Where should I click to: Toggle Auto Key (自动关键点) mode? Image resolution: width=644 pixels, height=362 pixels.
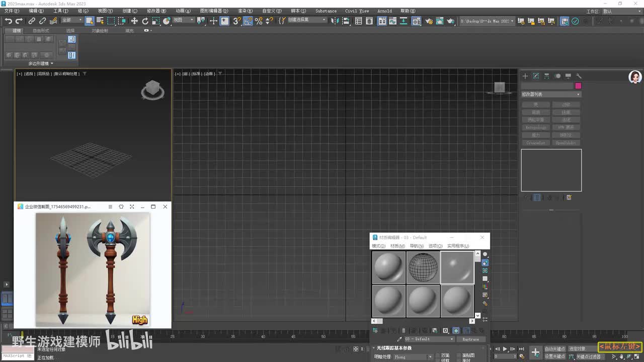click(x=555, y=349)
